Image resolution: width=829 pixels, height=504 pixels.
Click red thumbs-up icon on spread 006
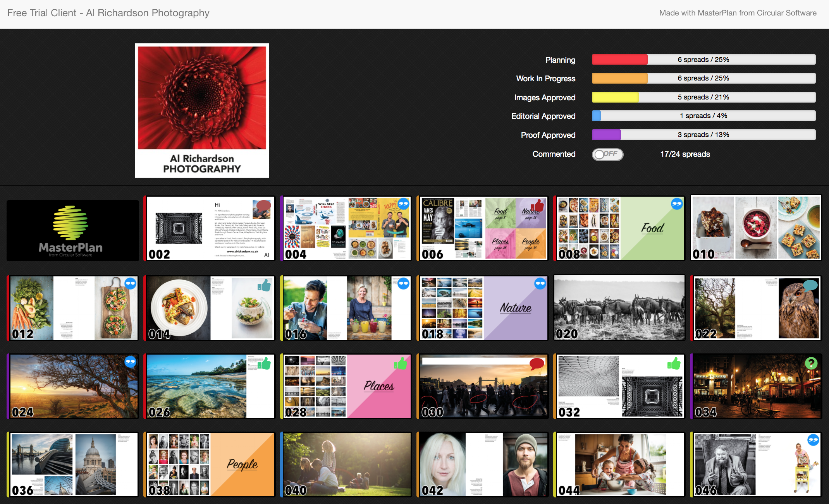(x=537, y=205)
